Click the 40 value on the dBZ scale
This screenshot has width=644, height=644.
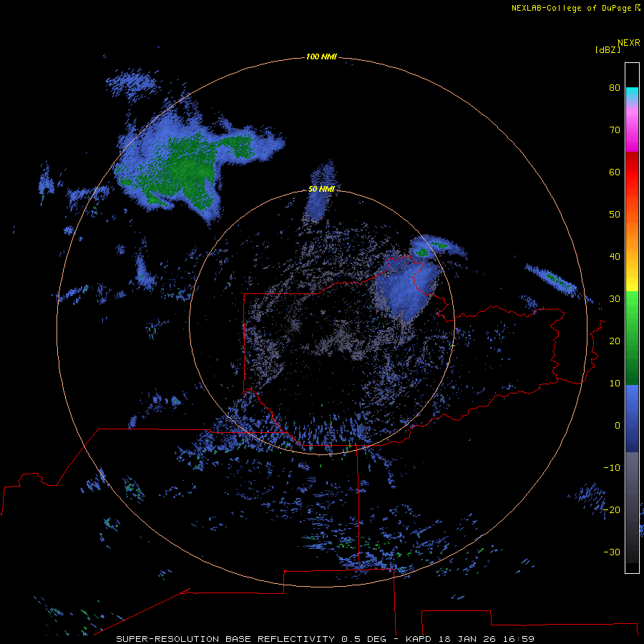coord(615,256)
